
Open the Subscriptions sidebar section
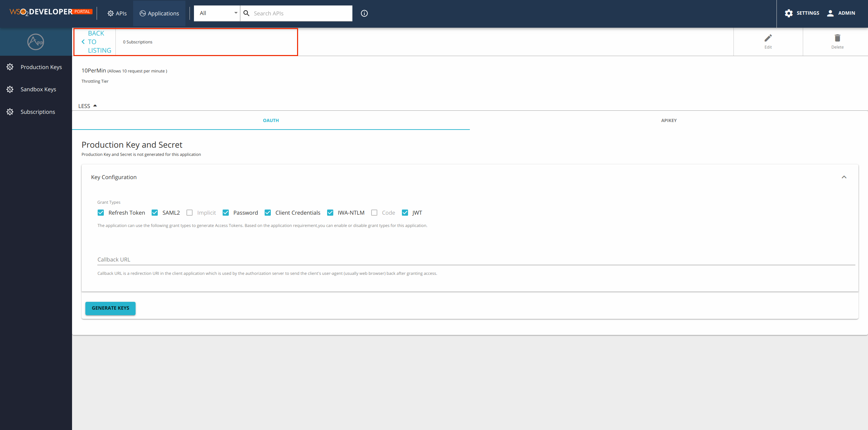point(38,112)
